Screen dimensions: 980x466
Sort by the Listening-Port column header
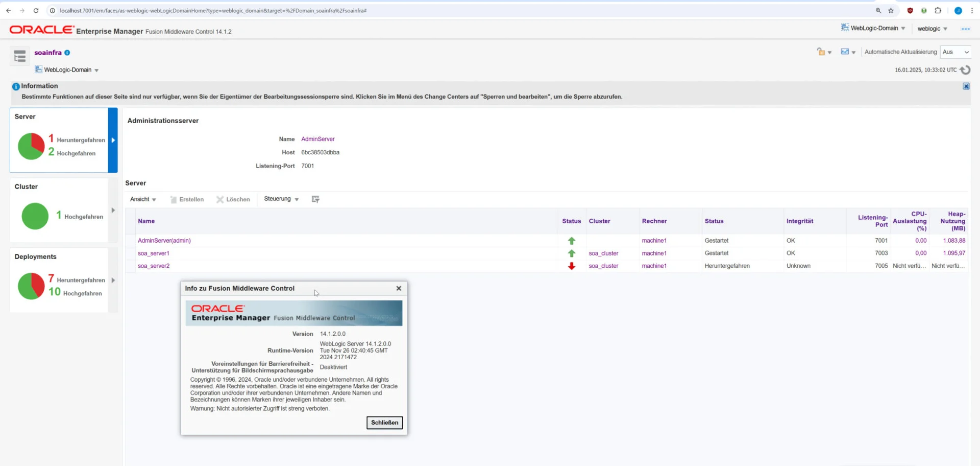(x=873, y=221)
